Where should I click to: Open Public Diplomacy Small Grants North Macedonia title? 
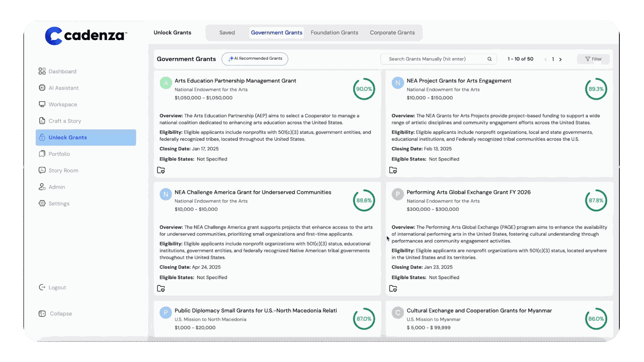click(x=255, y=310)
